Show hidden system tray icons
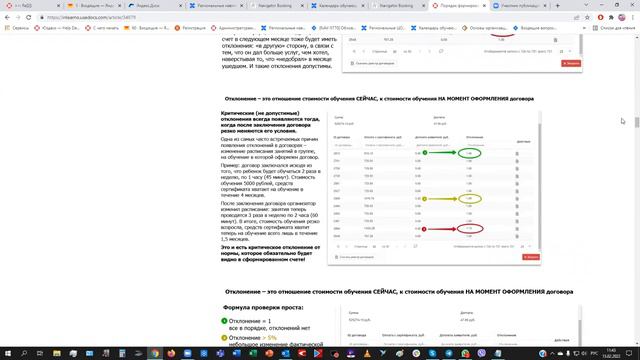640x360 pixels. coord(552,353)
